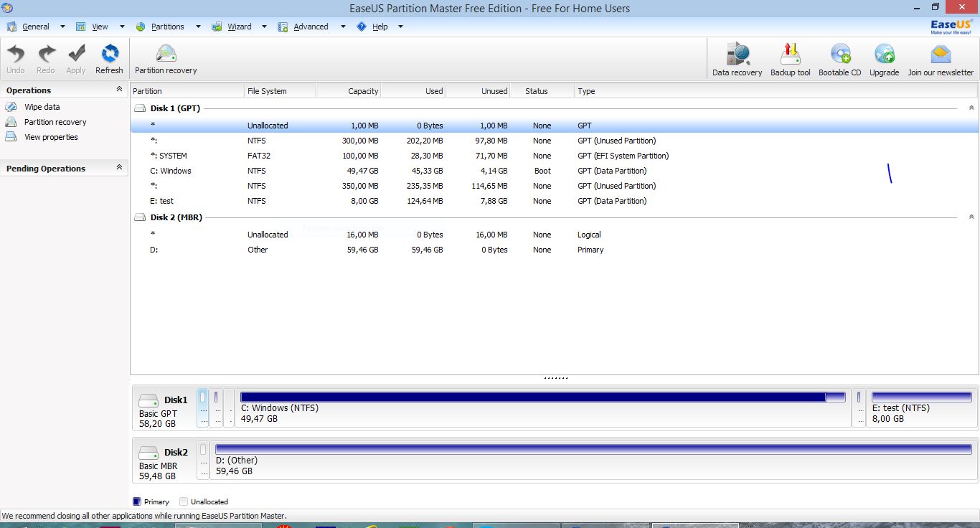
Task: Sort by the File System column header
Action: pos(280,91)
